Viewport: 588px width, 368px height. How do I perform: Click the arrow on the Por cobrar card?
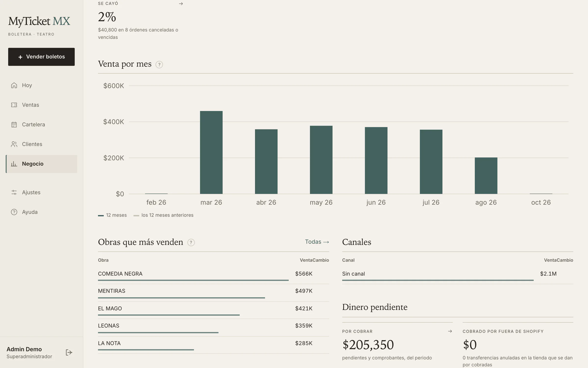450,331
